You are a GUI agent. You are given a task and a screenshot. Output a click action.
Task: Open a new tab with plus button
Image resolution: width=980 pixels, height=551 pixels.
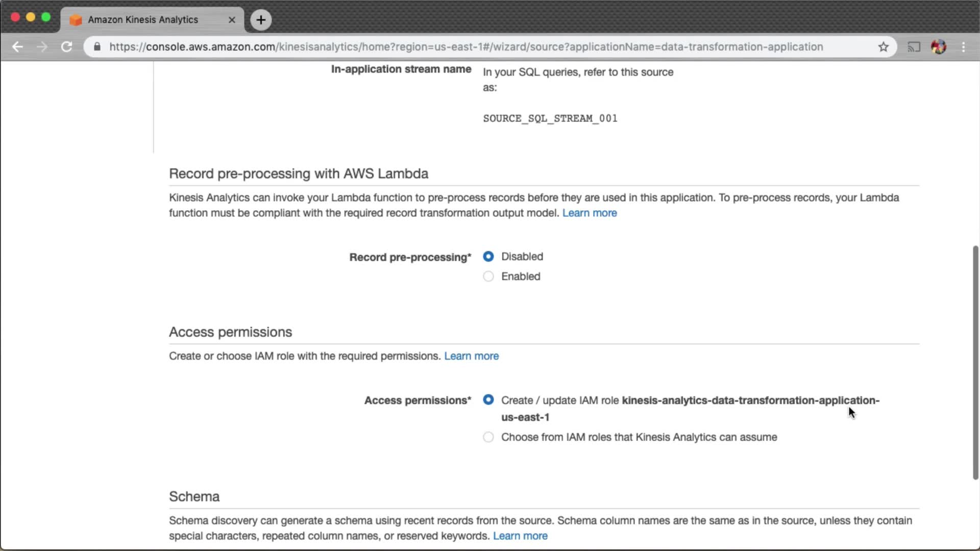[261, 20]
